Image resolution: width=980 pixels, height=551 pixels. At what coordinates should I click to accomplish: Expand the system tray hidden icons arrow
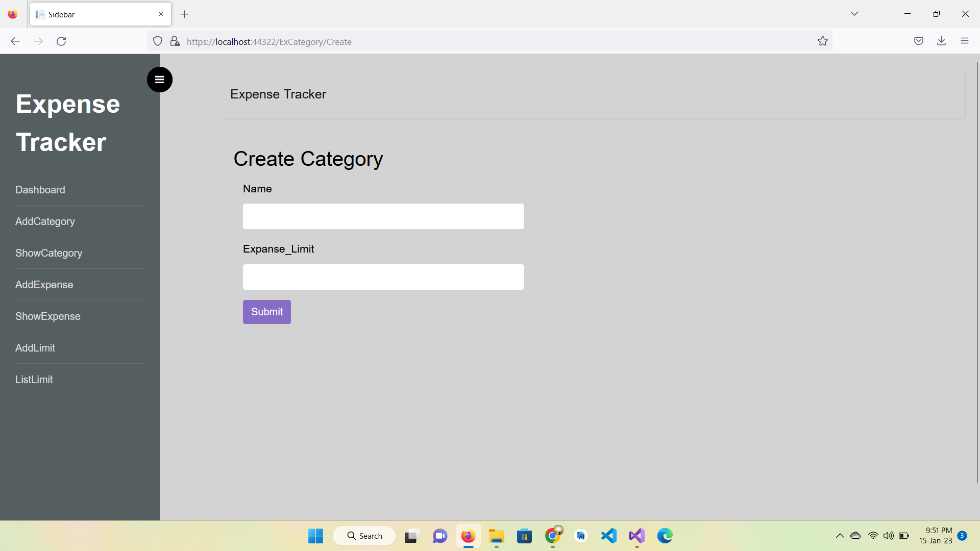click(x=839, y=536)
